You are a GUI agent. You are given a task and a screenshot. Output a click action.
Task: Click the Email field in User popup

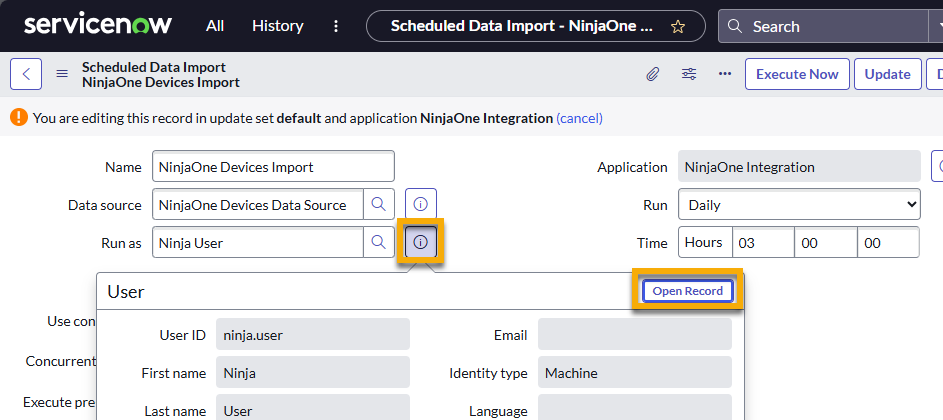pyautogui.click(x=634, y=335)
